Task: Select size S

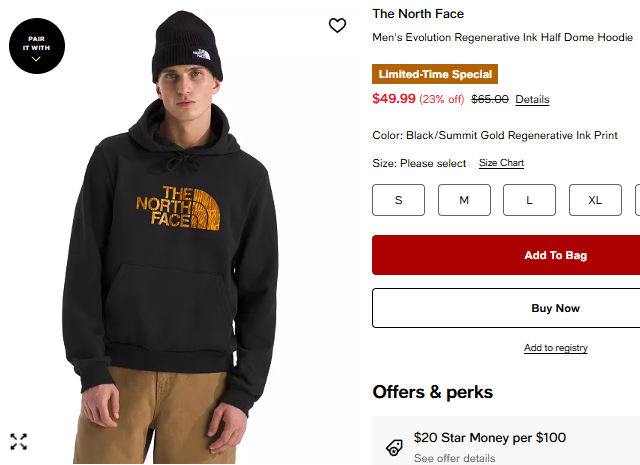Action: [398, 200]
